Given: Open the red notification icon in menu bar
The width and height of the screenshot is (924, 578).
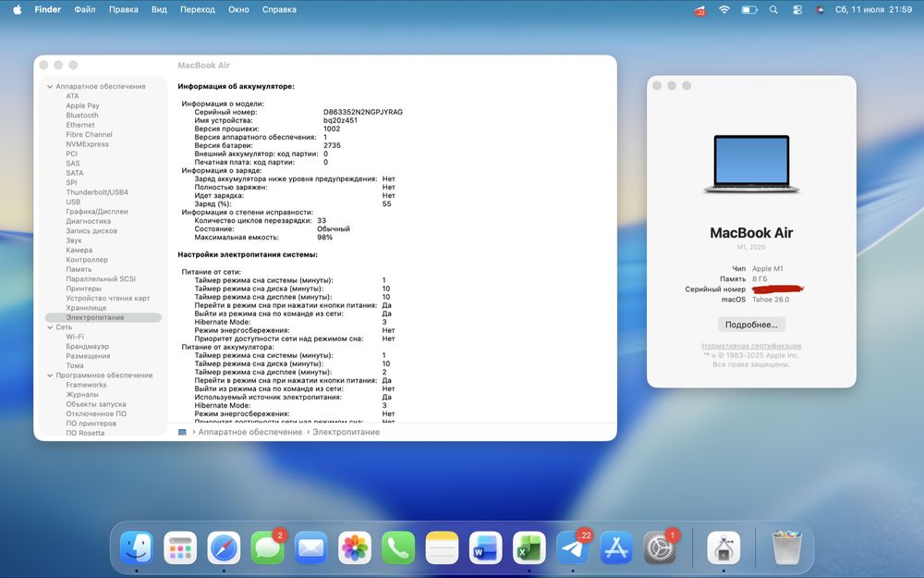Looking at the screenshot, I should [700, 10].
